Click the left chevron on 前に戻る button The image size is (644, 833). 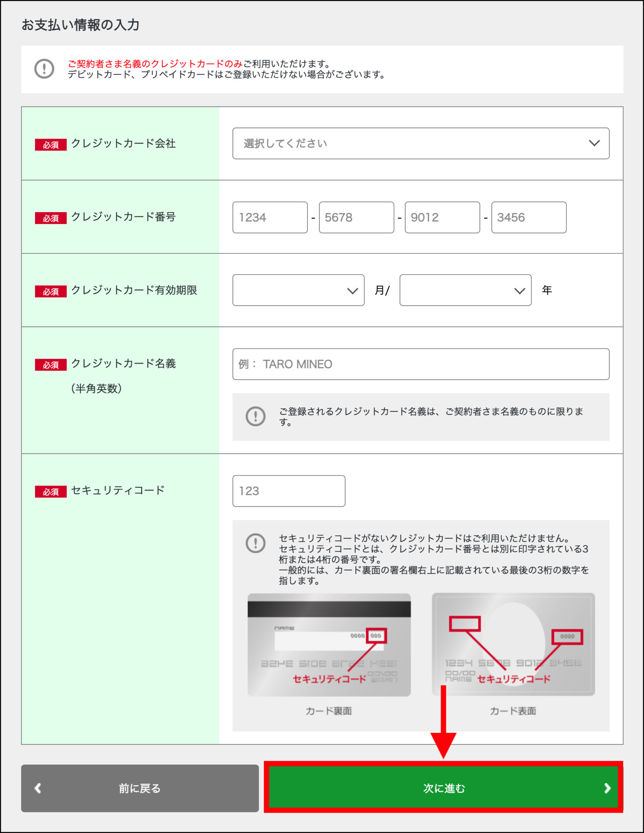coord(38,788)
